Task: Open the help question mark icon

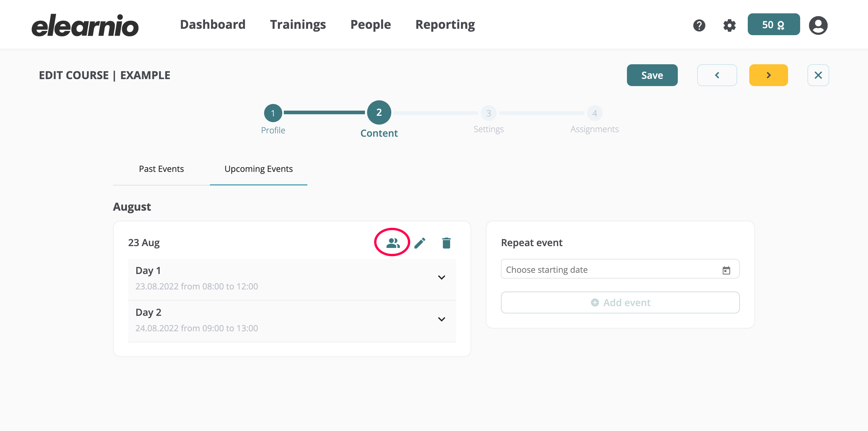Action: (x=699, y=25)
